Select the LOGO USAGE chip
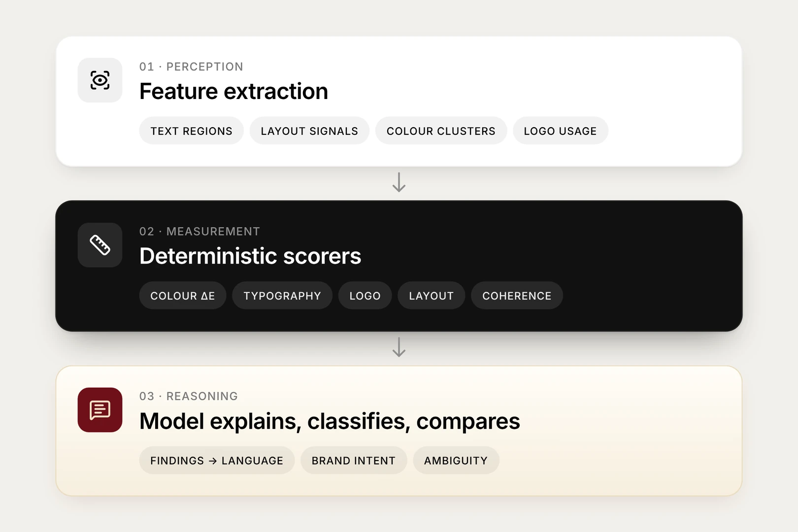798x532 pixels. coord(560,131)
